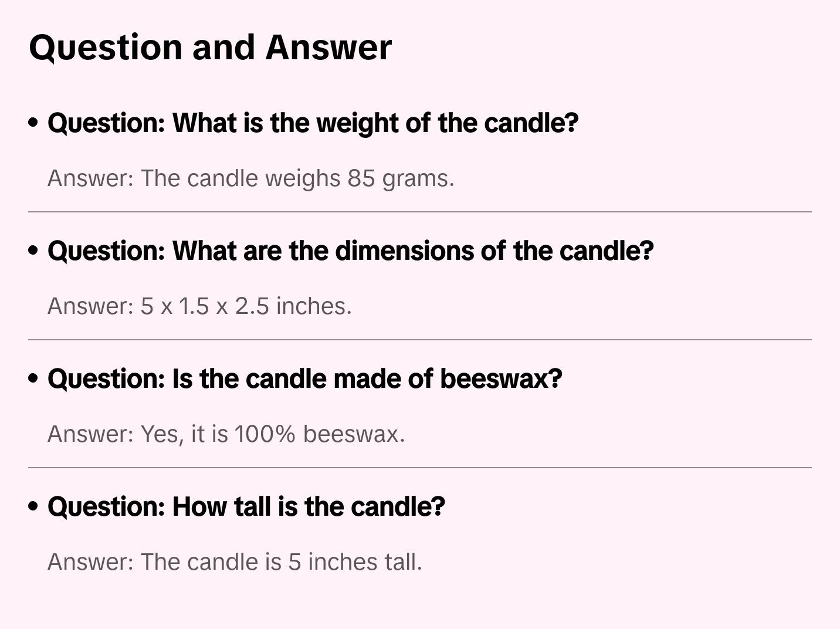
Task: Select the "How tall is the candle?" question
Action: point(246,507)
